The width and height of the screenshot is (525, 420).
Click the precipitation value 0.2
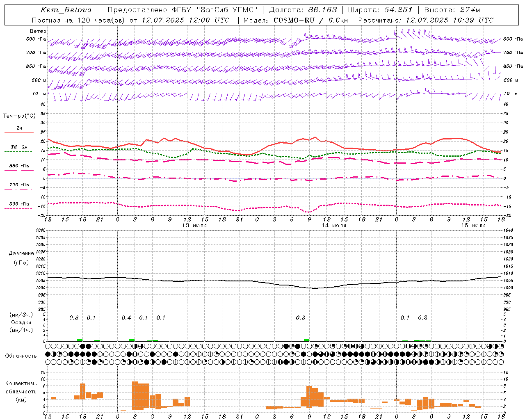pyautogui.click(x=422, y=318)
